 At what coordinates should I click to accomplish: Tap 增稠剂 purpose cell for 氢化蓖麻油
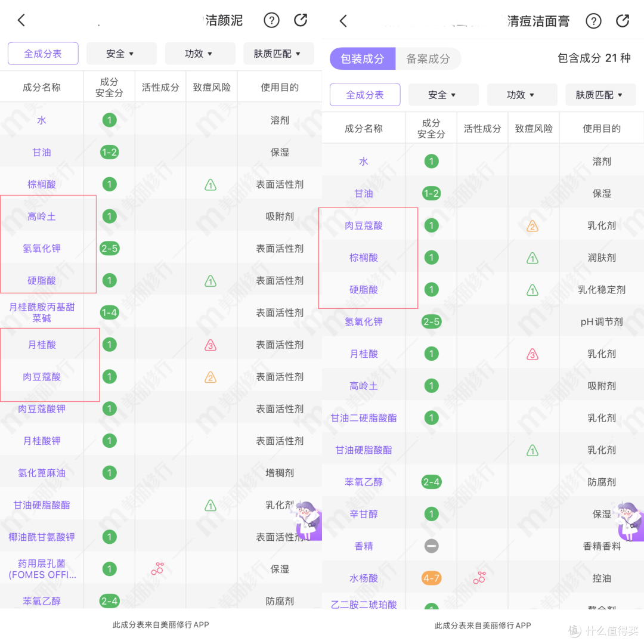[280, 473]
